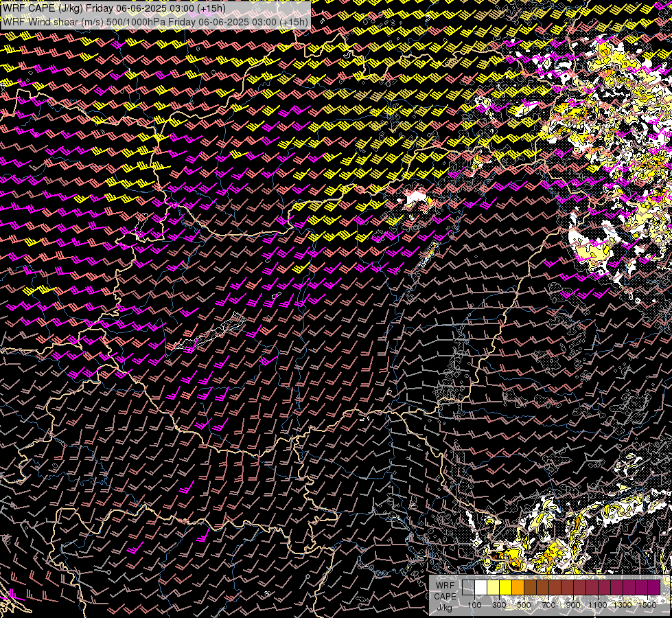Click the legend value 100
This screenshot has width=672, height=618.
[474, 605]
